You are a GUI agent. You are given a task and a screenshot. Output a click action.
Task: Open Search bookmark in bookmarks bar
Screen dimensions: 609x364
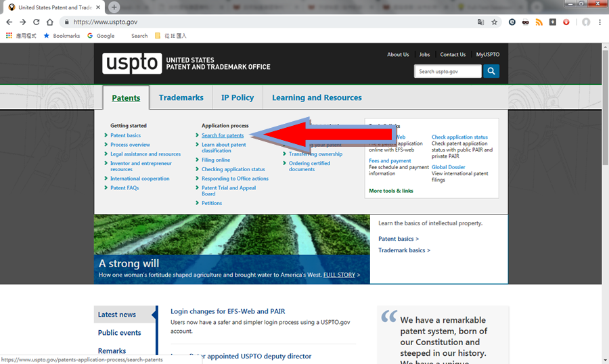tap(139, 36)
